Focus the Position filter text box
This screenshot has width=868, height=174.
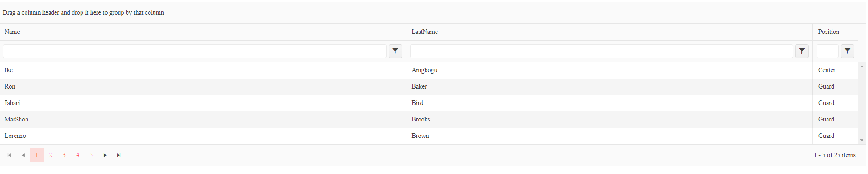[827, 51]
